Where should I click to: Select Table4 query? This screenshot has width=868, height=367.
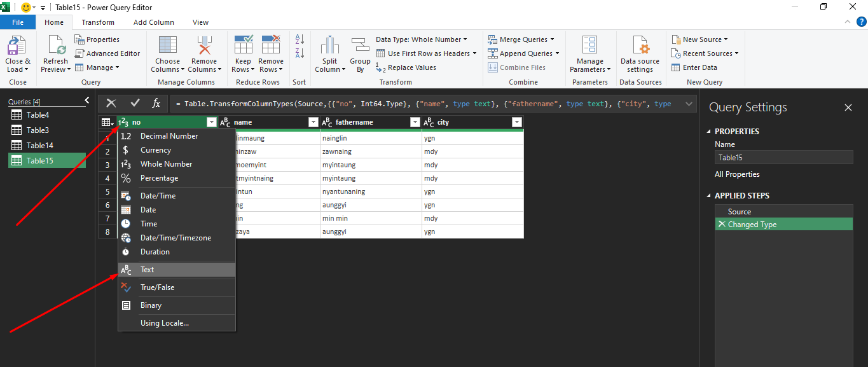pyautogui.click(x=47, y=115)
